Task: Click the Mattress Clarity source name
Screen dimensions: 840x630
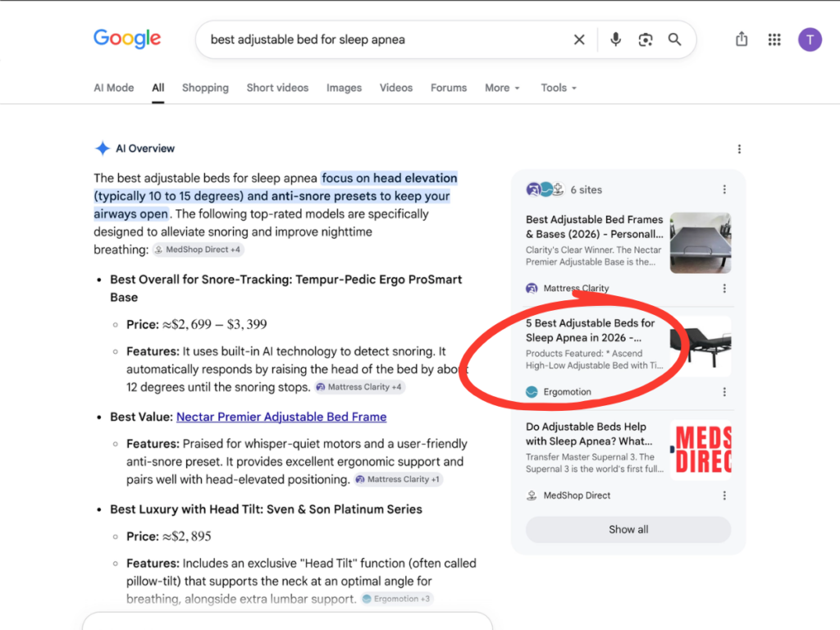Action: 576,288
